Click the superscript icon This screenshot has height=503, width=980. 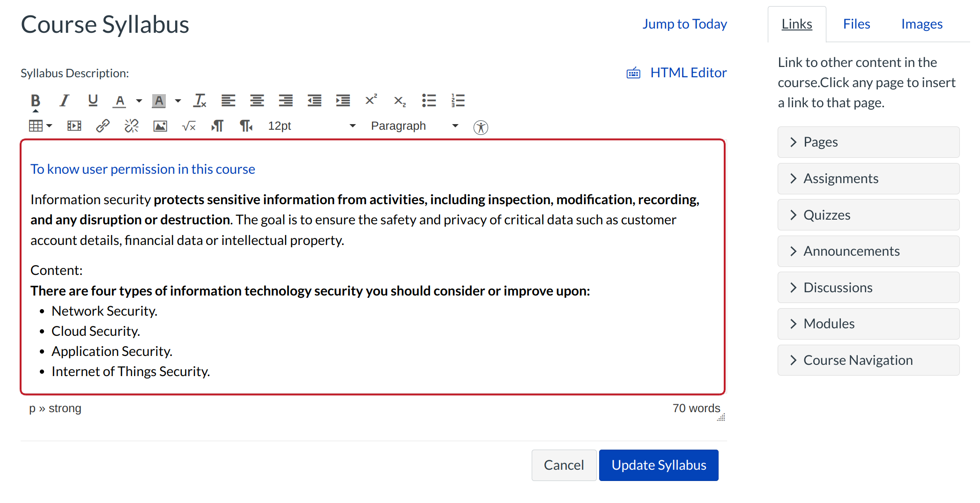tap(371, 100)
